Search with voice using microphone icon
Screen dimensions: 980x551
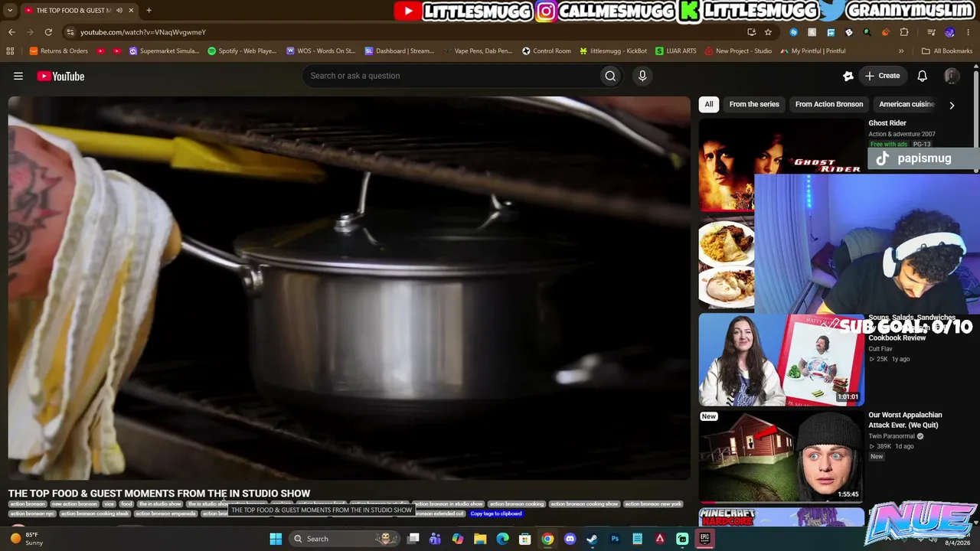(x=642, y=76)
